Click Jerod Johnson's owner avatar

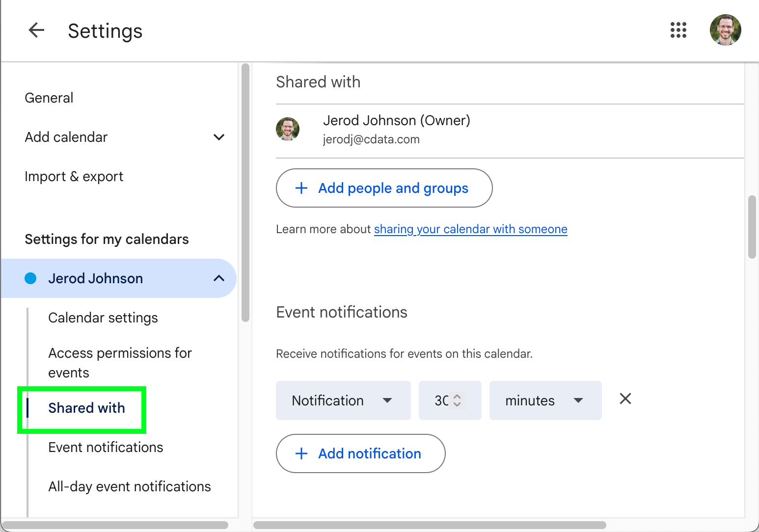pos(288,129)
